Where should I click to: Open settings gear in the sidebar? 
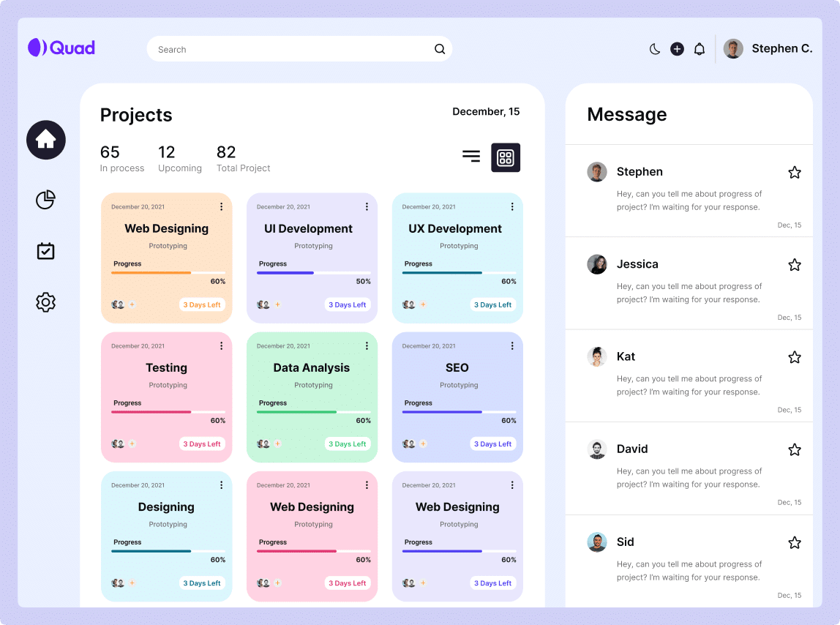pos(45,302)
